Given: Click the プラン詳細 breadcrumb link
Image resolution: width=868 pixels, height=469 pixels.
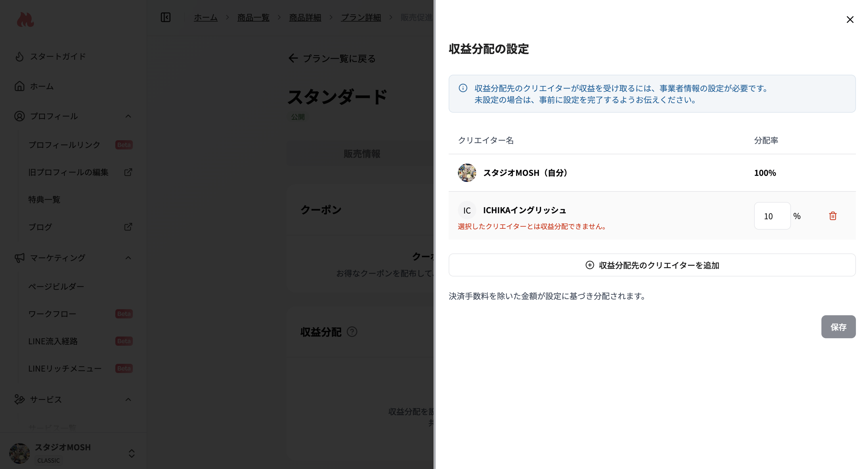Looking at the screenshot, I should pos(361,17).
